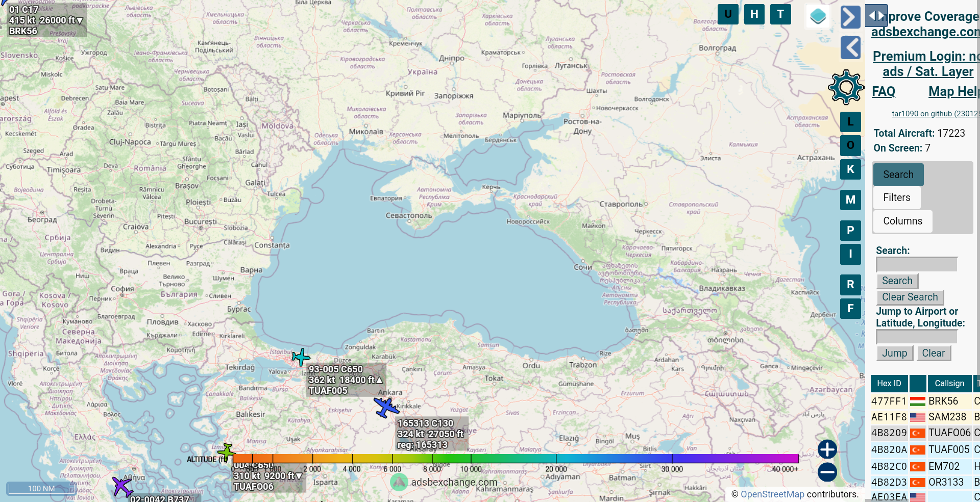
Task: Select row with callsign BRK56
Action: coord(925,401)
